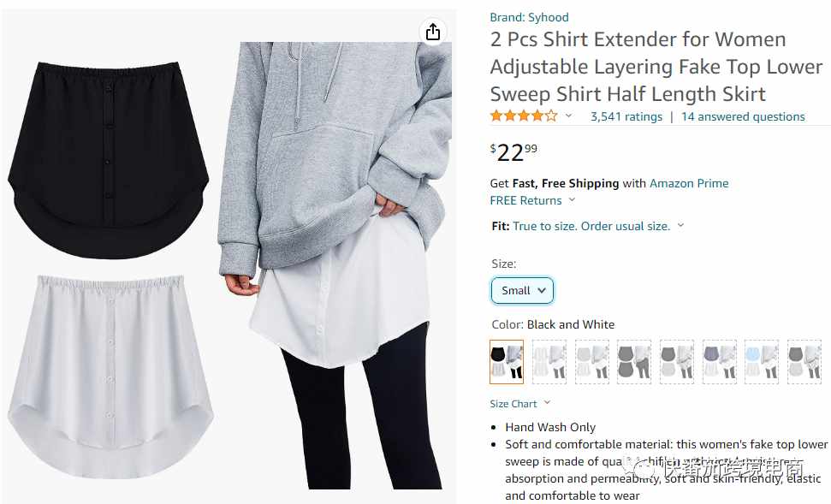Expand the Size Chart
This screenshot has width=831, height=504.
[519, 403]
